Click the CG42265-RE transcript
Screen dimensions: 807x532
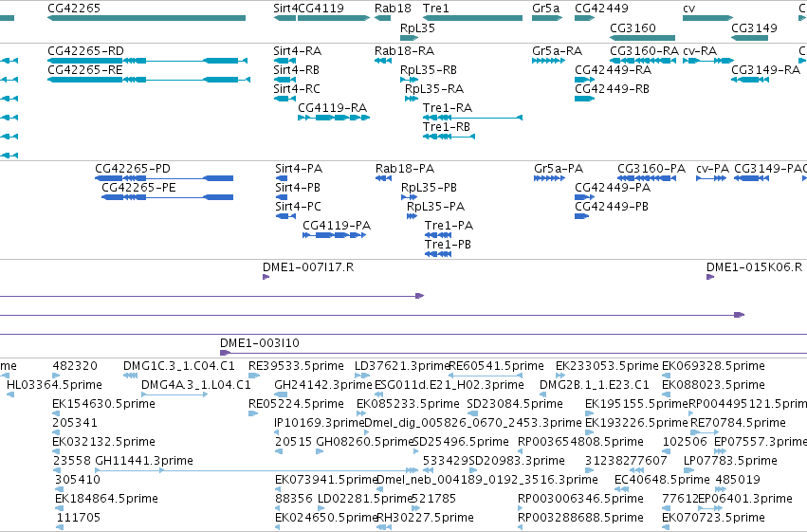tap(149, 80)
